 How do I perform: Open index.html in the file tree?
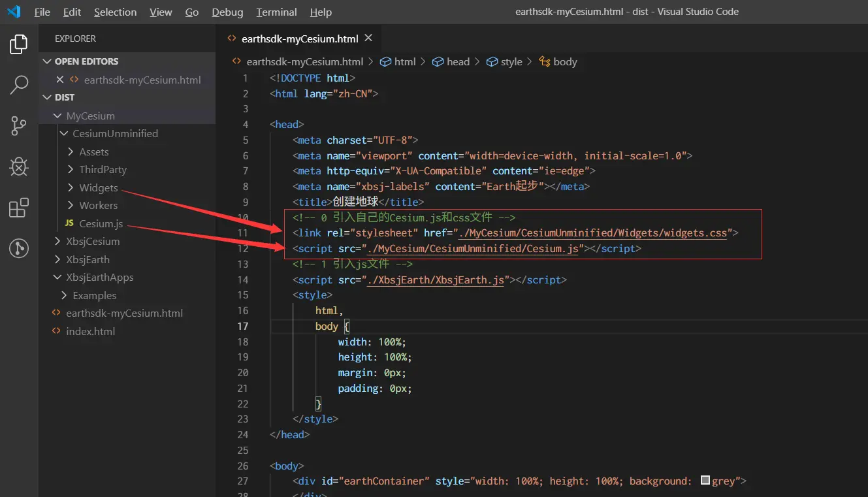[127, 331]
